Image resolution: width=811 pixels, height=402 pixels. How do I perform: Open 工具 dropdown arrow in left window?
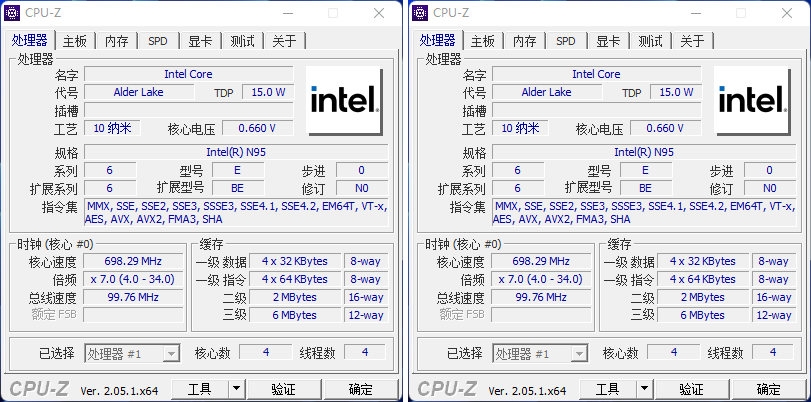click(236, 389)
